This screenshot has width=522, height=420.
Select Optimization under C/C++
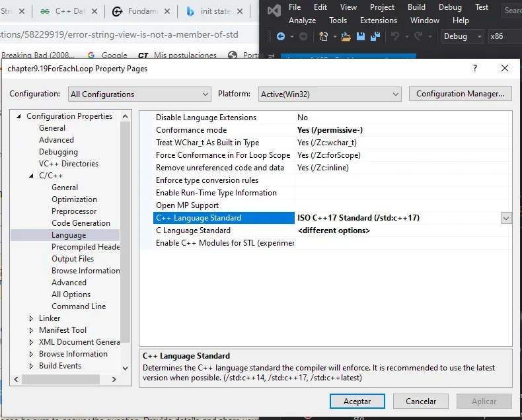pyautogui.click(x=74, y=199)
